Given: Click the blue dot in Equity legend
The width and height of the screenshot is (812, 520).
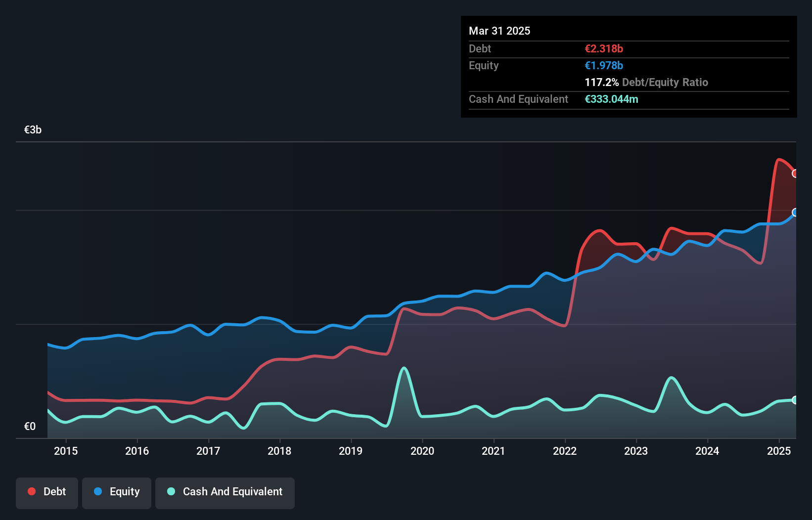Looking at the screenshot, I should pos(98,491).
